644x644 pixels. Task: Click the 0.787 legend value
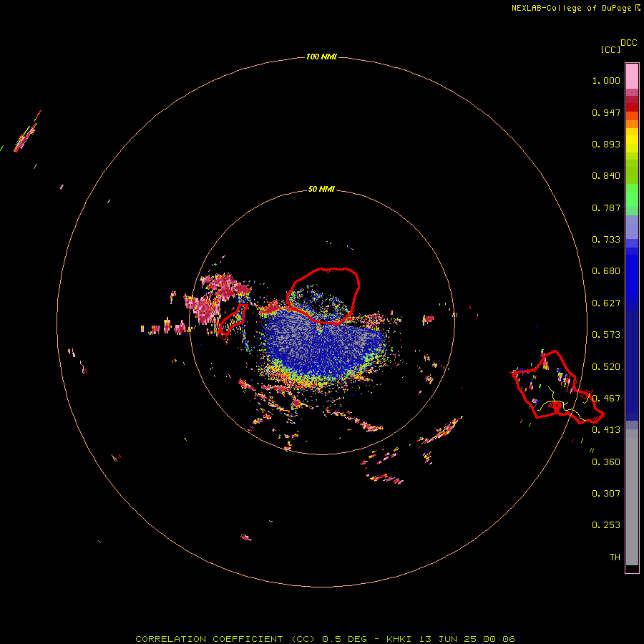click(x=606, y=208)
